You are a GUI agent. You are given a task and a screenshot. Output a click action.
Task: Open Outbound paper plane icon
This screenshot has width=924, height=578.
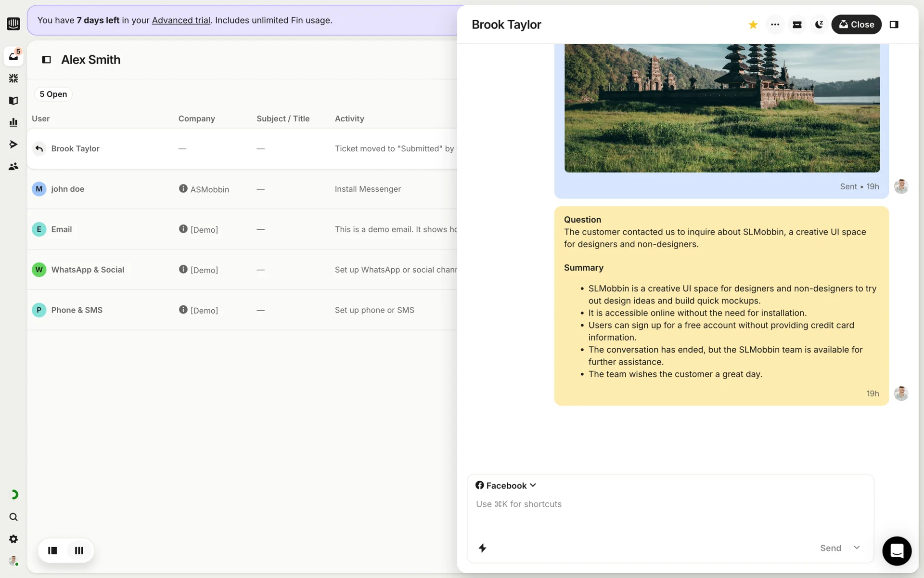tap(13, 144)
